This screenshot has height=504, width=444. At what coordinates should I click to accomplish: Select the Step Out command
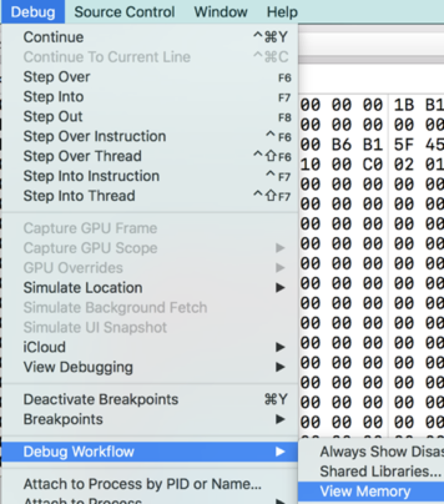click(150, 117)
